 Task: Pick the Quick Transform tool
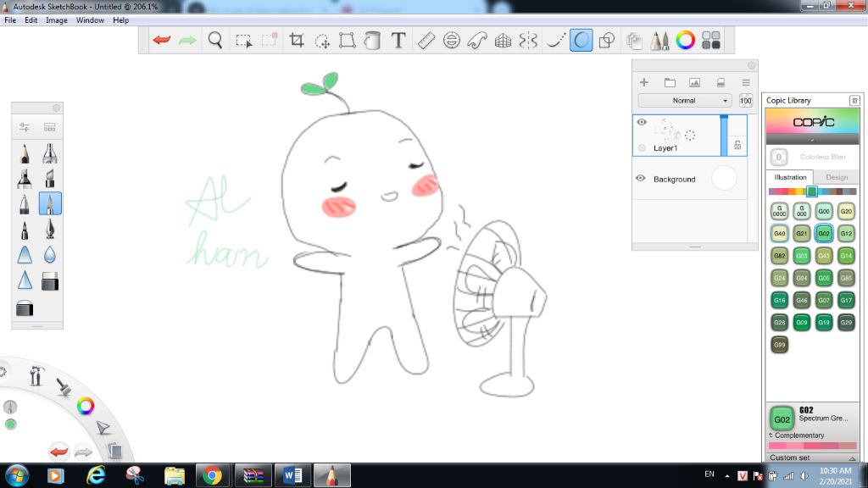point(321,41)
